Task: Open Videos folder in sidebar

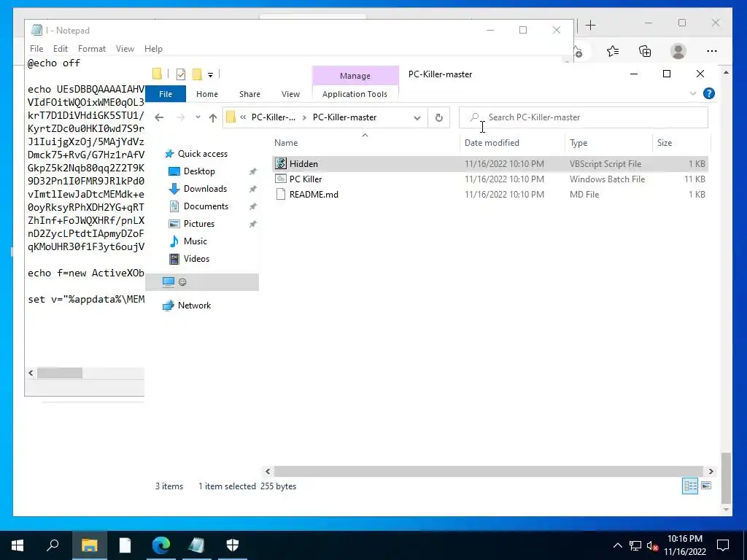Action: coord(196,259)
